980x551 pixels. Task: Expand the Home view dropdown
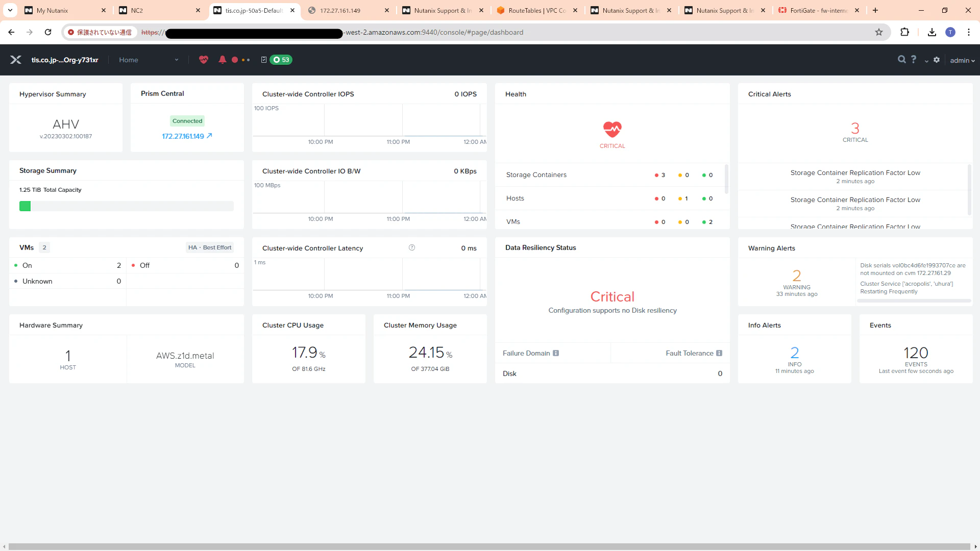point(149,60)
